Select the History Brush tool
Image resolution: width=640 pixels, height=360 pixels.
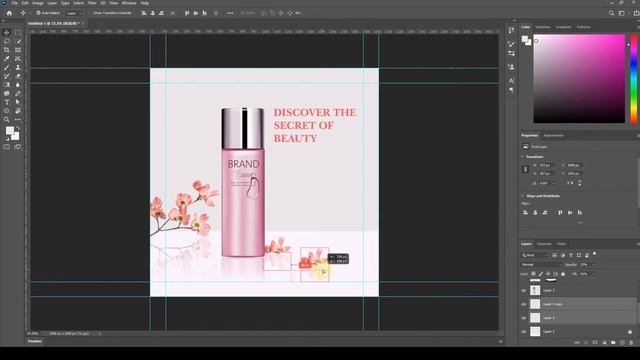point(7,76)
